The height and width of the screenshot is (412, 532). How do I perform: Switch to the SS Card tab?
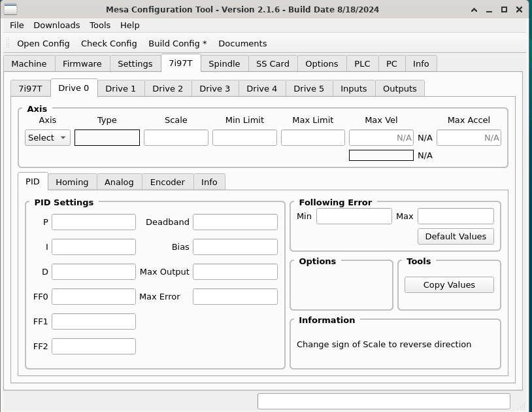point(273,64)
